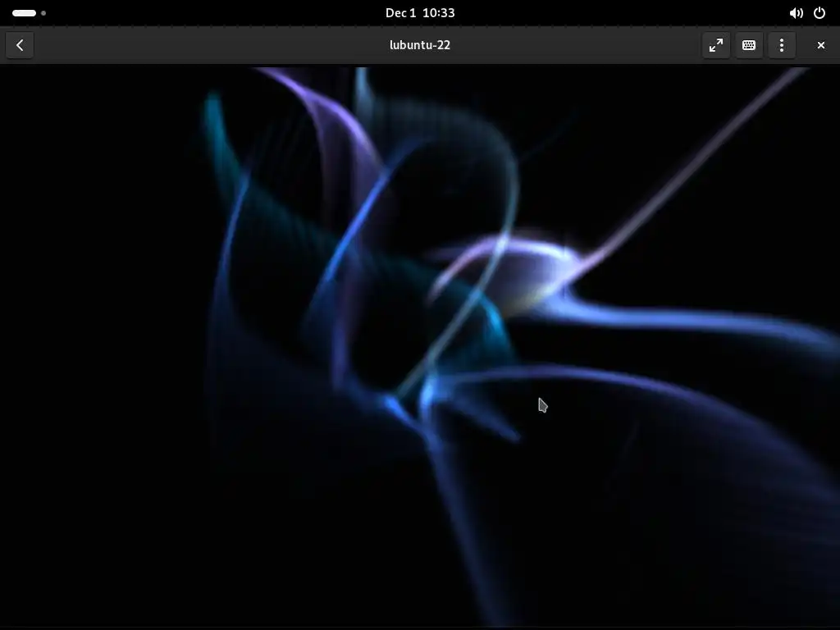Open the power menu icon
This screenshot has height=630, width=840.
tap(819, 13)
